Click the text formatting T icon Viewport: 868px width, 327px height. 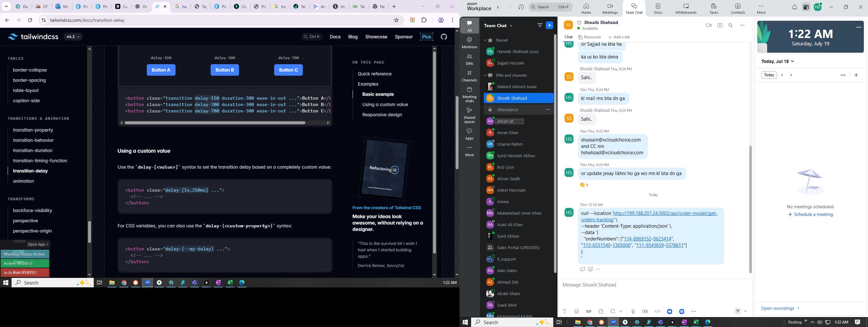click(565, 311)
